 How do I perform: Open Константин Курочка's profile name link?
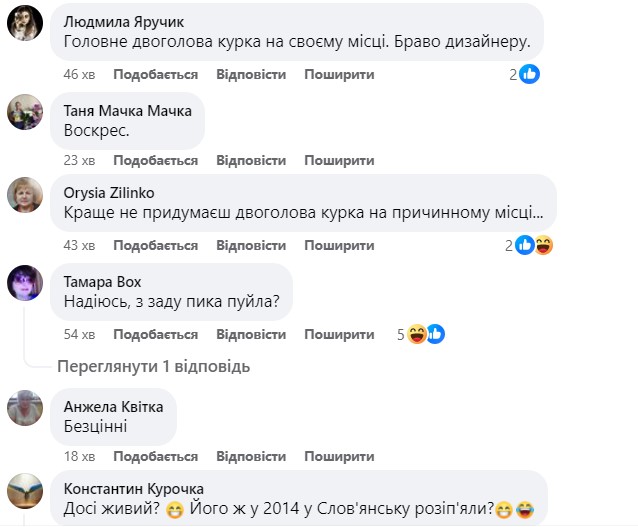[x=133, y=488]
